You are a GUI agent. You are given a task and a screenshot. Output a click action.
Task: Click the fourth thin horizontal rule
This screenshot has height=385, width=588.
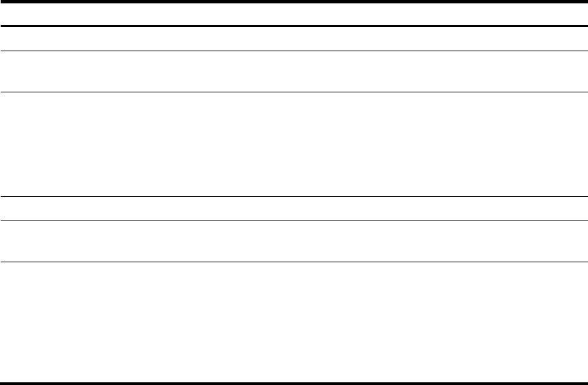(294, 220)
